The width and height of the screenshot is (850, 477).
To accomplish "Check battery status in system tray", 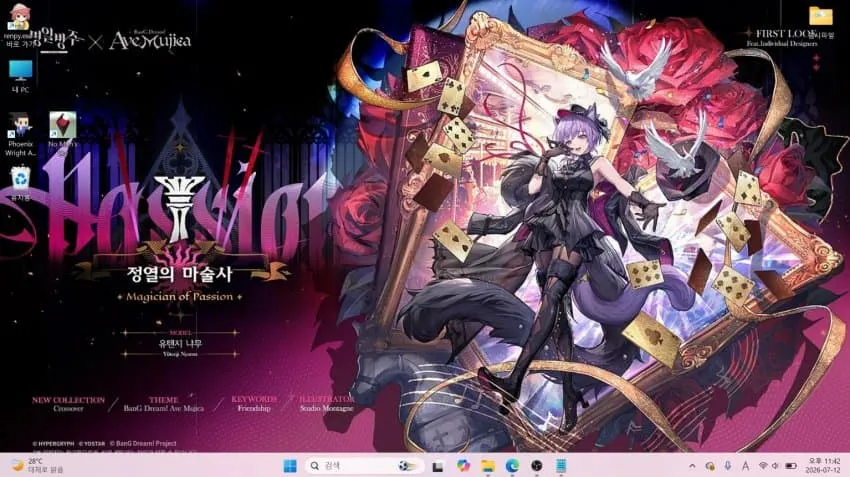I will pos(791,466).
